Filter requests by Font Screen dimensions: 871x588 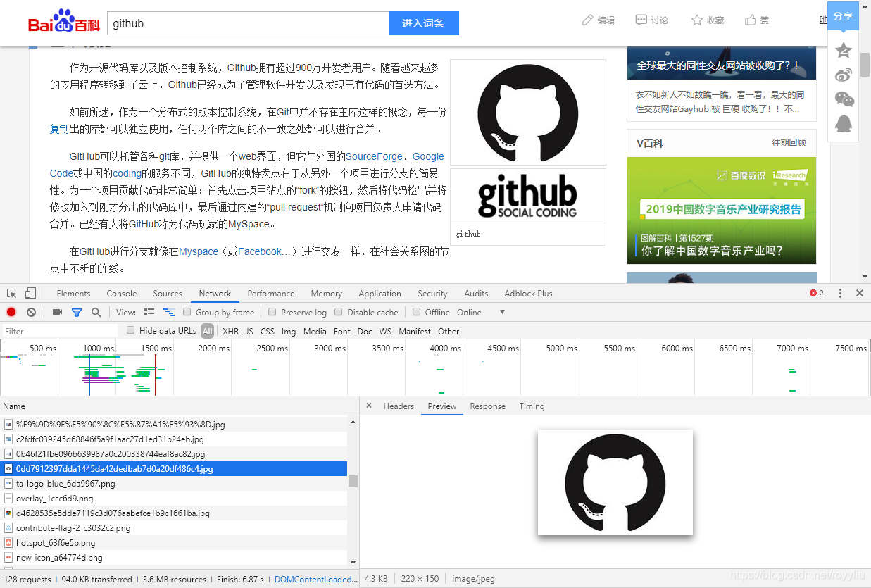pyautogui.click(x=342, y=331)
